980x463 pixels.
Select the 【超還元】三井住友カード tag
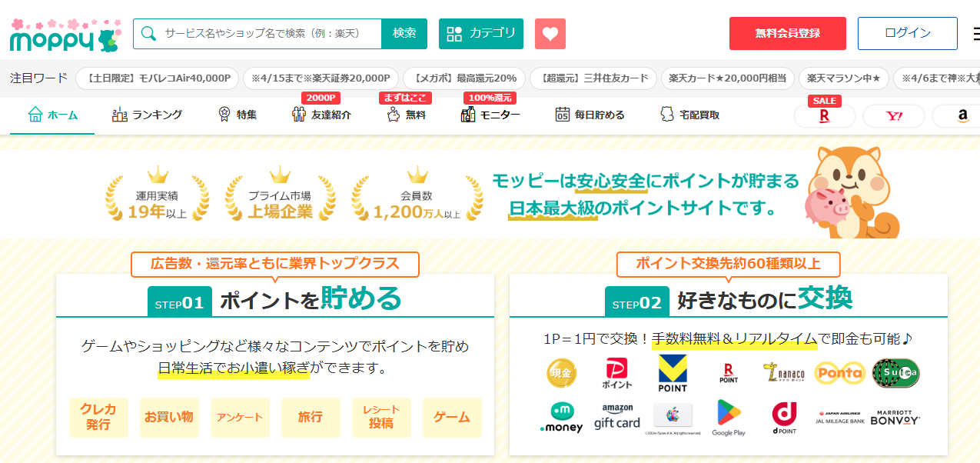point(593,78)
